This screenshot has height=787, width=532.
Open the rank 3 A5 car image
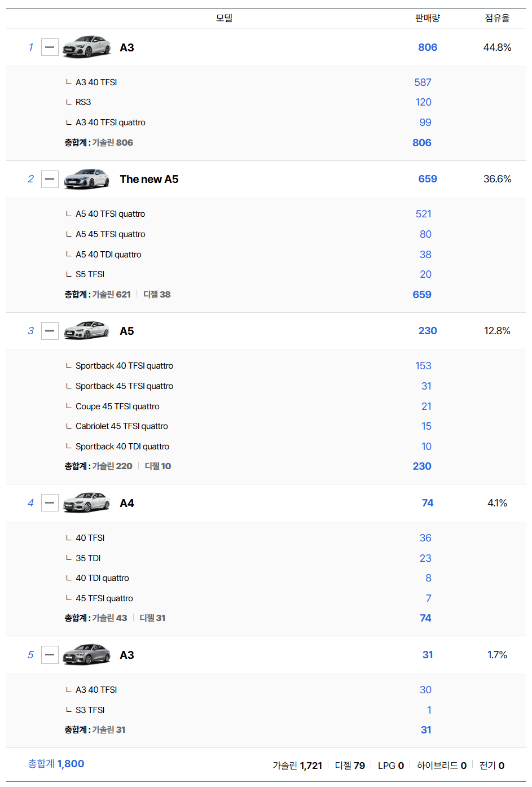86,331
